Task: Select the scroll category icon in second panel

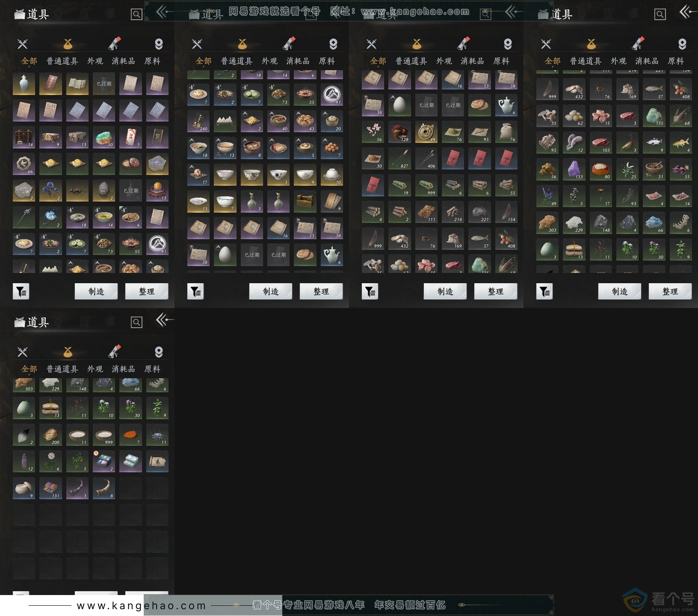Action: (x=289, y=44)
